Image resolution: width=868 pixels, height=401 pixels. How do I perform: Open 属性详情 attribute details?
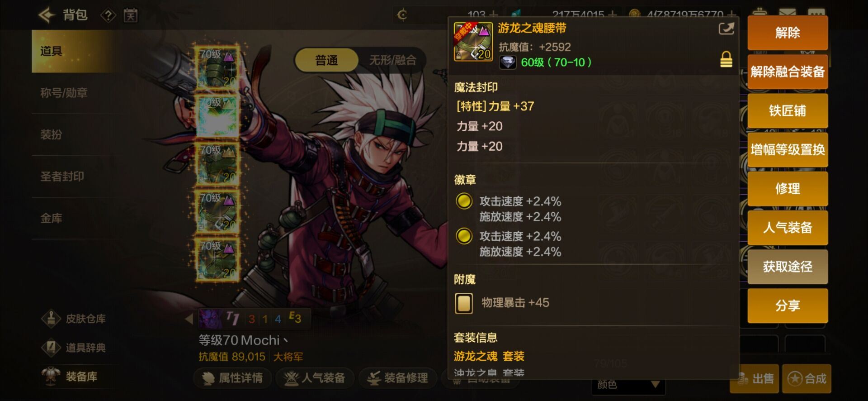tap(233, 378)
